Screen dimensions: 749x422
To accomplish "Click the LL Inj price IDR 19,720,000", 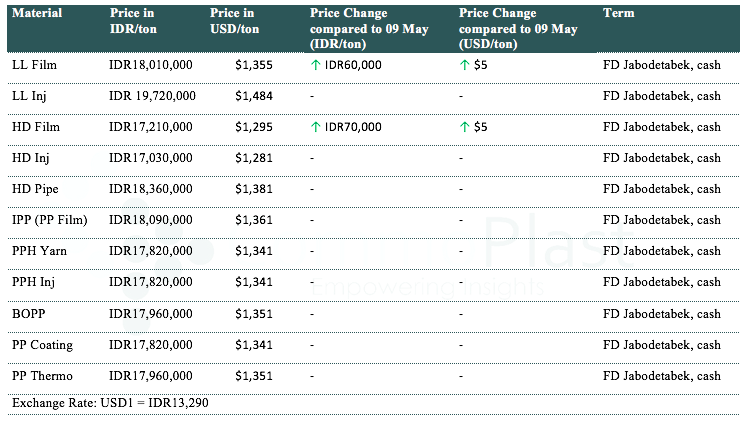I will (x=153, y=96).
